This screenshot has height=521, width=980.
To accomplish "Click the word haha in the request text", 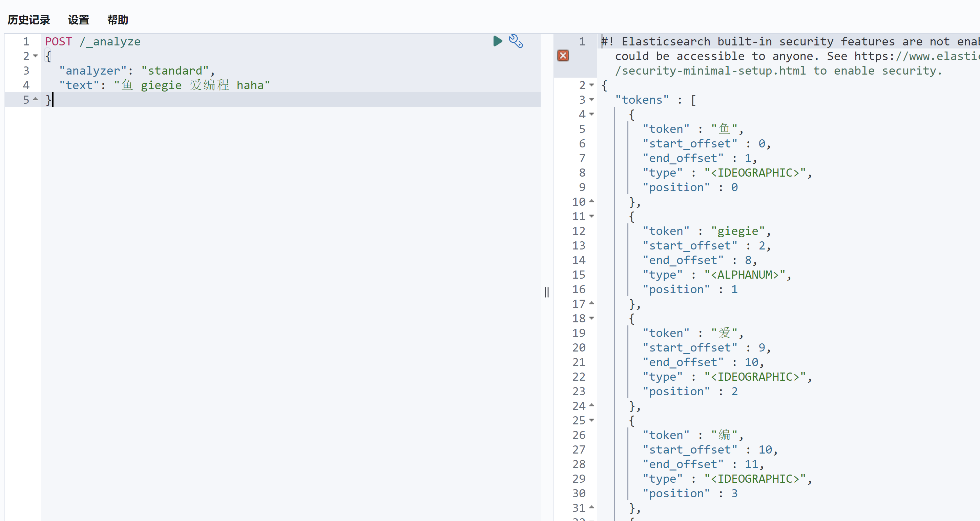I will click(250, 85).
